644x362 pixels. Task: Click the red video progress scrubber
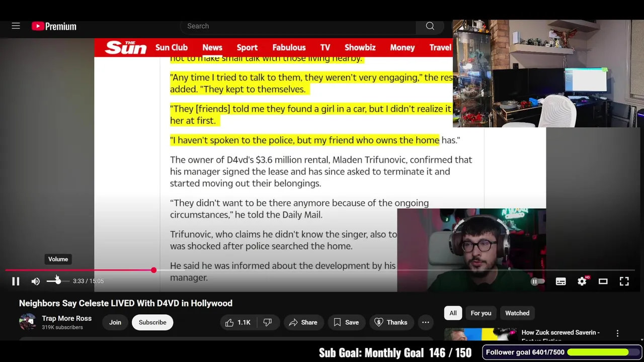tap(153, 270)
